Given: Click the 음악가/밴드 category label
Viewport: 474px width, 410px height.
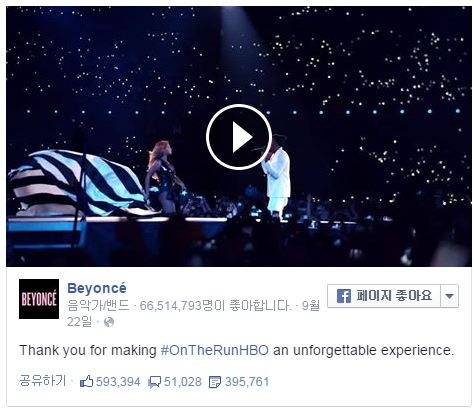Looking at the screenshot, I should [98, 305].
